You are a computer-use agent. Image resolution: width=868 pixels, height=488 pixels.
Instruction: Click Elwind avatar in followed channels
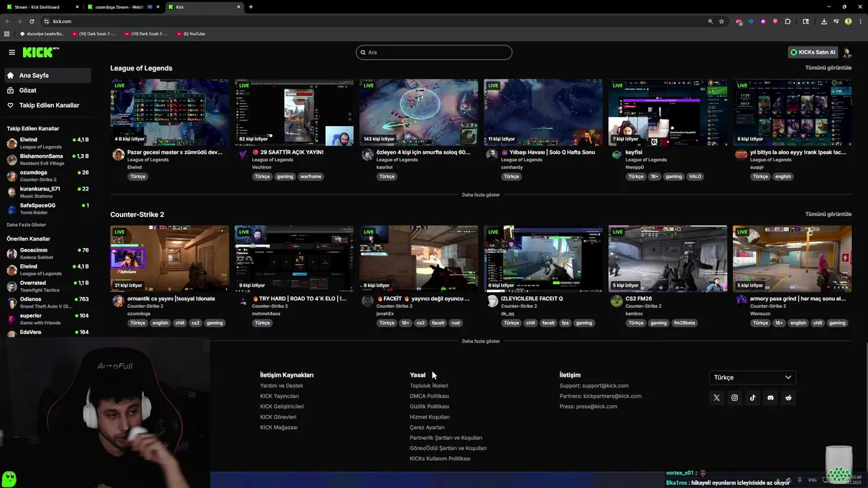point(12,143)
